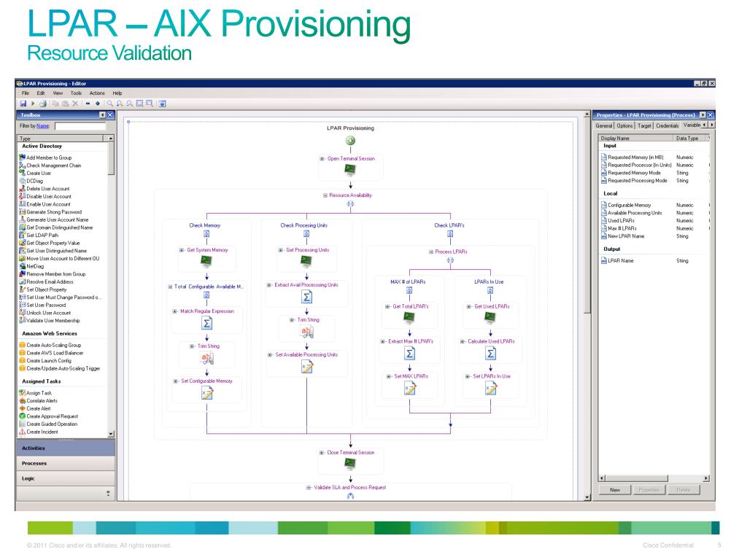This screenshot has width=747, height=560.
Task: Collapse the Total Configurable Available Memory block
Action: tap(170, 287)
